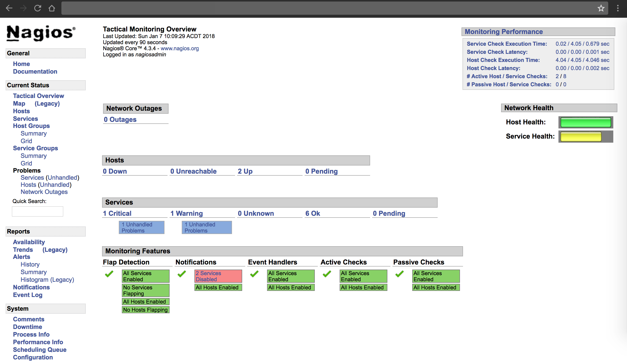Click No Services Flapping status box

145,290
